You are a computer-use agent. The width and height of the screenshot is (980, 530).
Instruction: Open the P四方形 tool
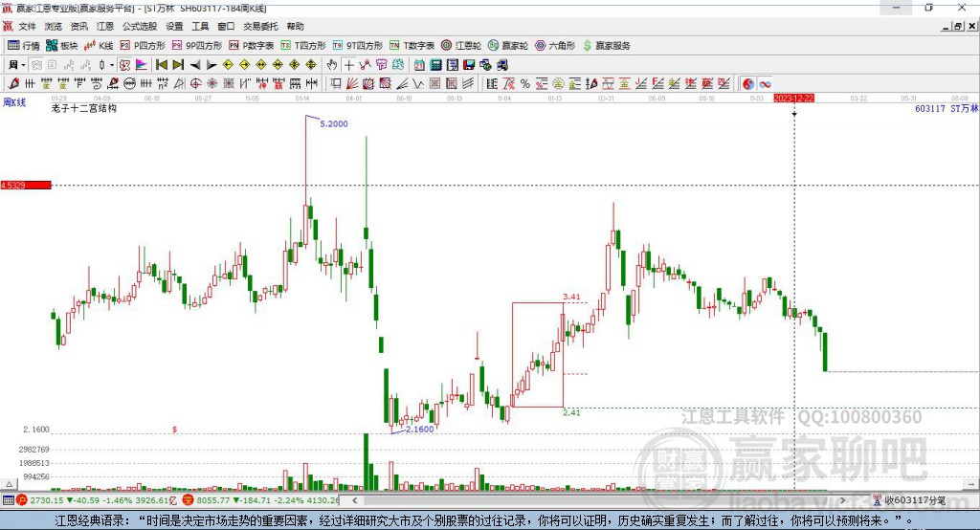click(x=143, y=46)
